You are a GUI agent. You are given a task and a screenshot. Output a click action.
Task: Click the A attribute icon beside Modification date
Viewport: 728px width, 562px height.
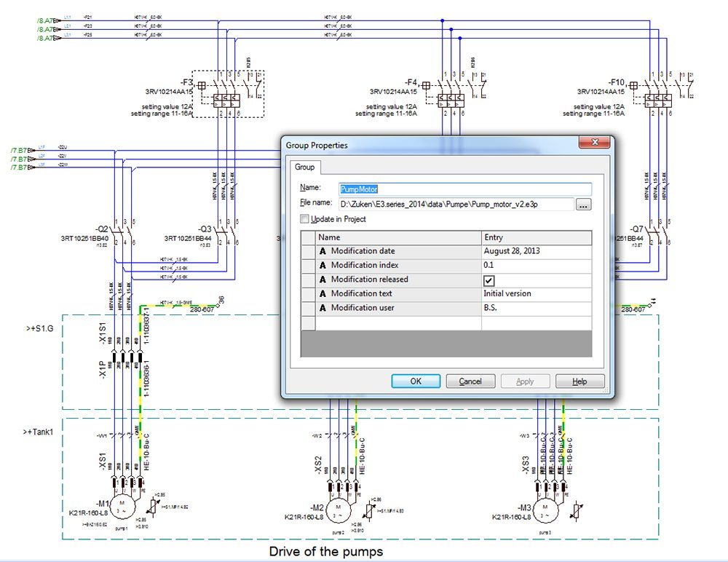pyautogui.click(x=323, y=251)
